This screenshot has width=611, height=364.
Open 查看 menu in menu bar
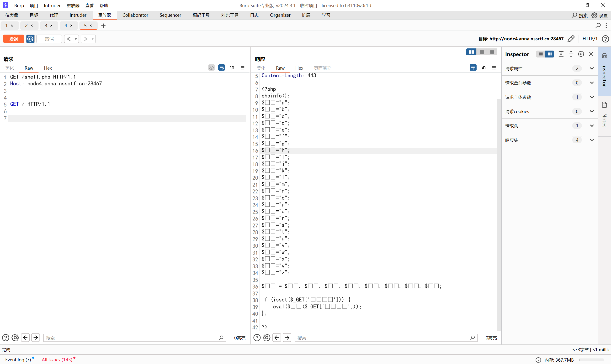[89, 5]
